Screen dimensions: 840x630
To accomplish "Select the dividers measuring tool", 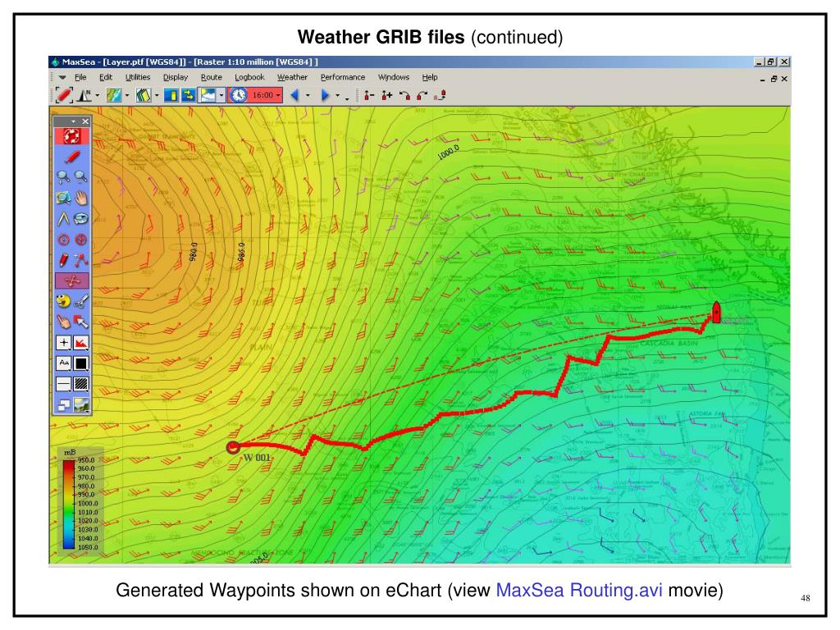I will pyautogui.click(x=63, y=218).
